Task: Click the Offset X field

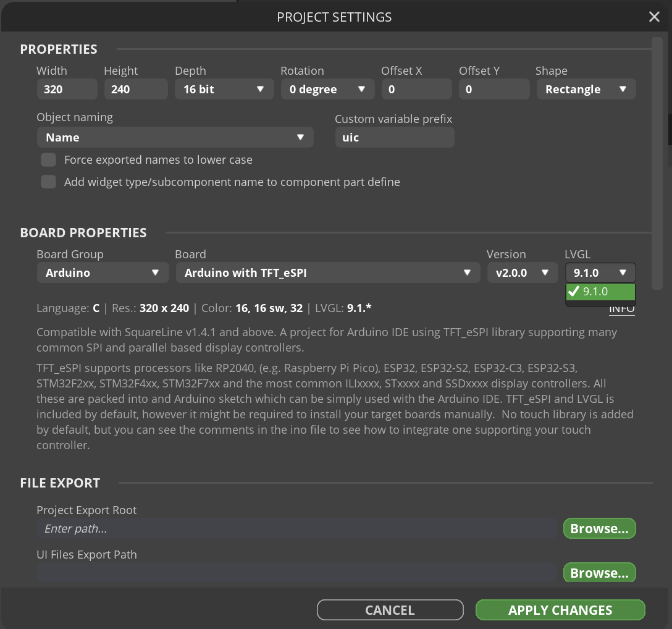Action: click(416, 90)
